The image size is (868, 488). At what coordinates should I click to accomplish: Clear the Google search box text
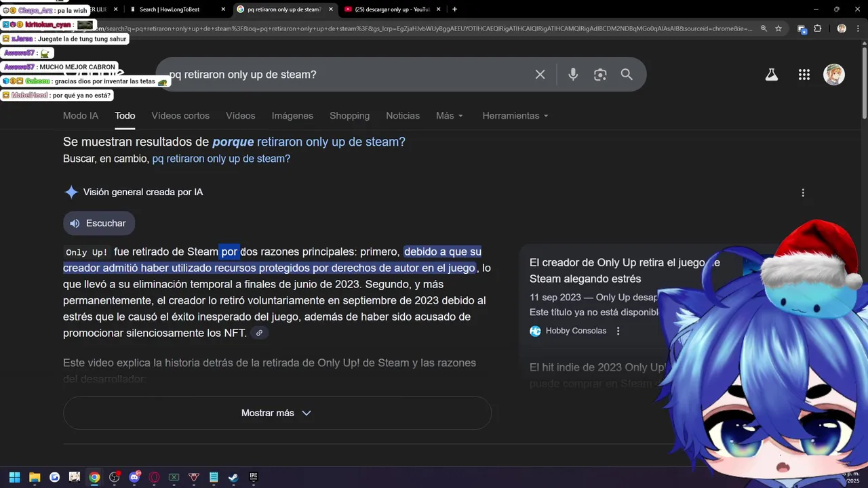(x=540, y=75)
